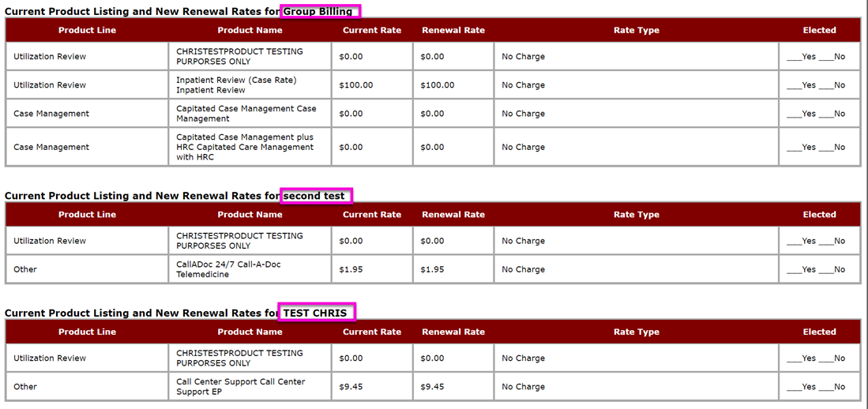Click the $9.45 renewal rate cell
Image resolution: width=868 pixels, height=409 pixels.
pos(432,387)
